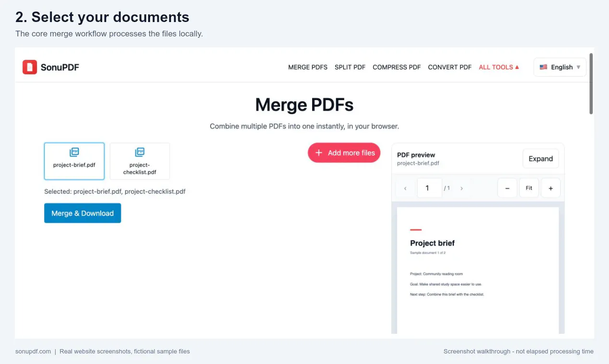Click the Merge & Download button
The width and height of the screenshot is (609, 364).
point(82,213)
